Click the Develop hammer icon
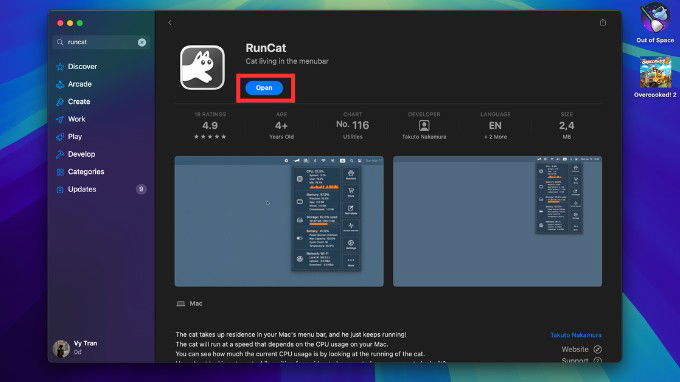680x382 pixels. (x=60, y=154)
